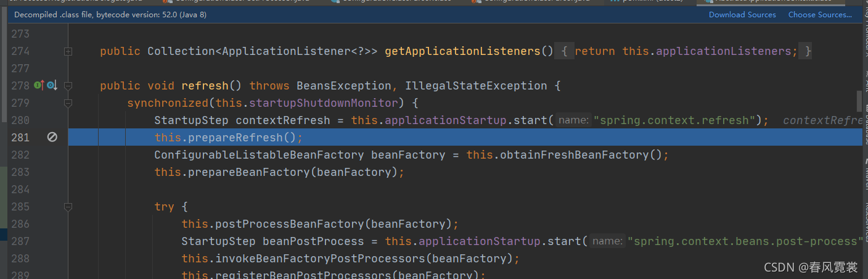Click IllegalStateException in the throws clause
Screen dimensions: 868x279
(x=476, y=86)
